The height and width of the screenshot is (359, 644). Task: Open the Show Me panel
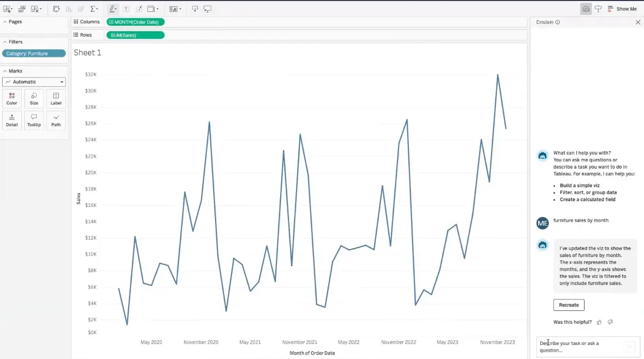[622, 8]
